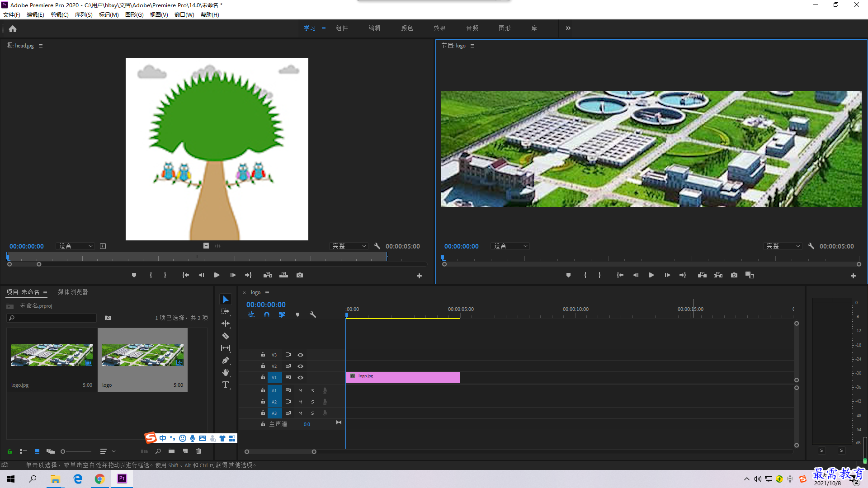Play the Source monitor
Screen dimensions: 868x488
217,275
